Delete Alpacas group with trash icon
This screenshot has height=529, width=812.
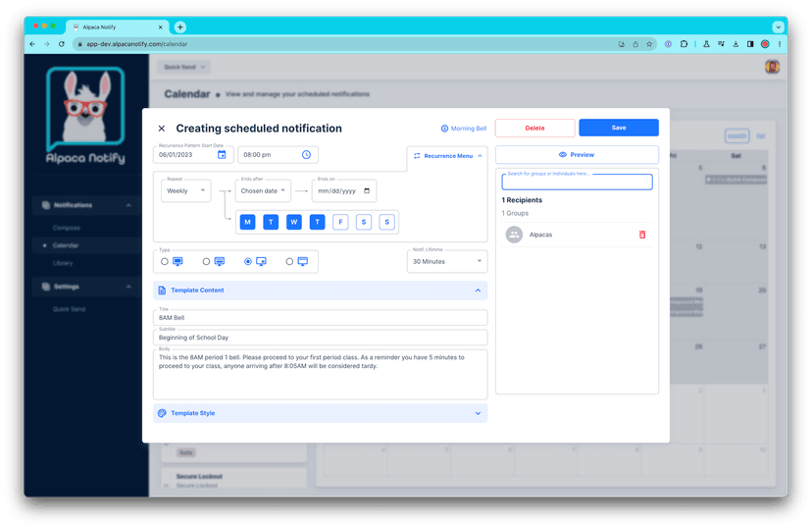(x=642, y=235)
